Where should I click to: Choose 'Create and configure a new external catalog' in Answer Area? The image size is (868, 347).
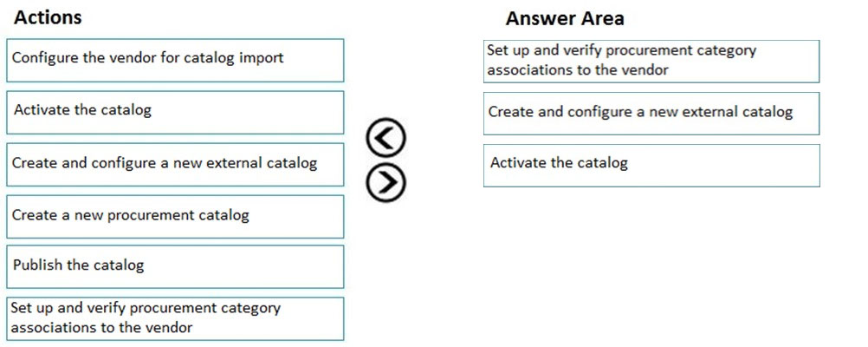pos(651,114)
